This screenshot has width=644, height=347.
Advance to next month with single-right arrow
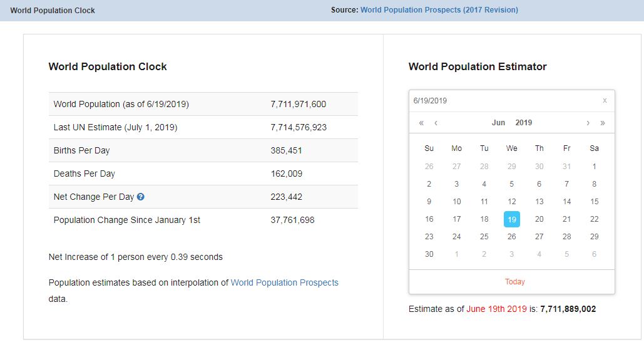pyautogui.click(x=588, y=123)
